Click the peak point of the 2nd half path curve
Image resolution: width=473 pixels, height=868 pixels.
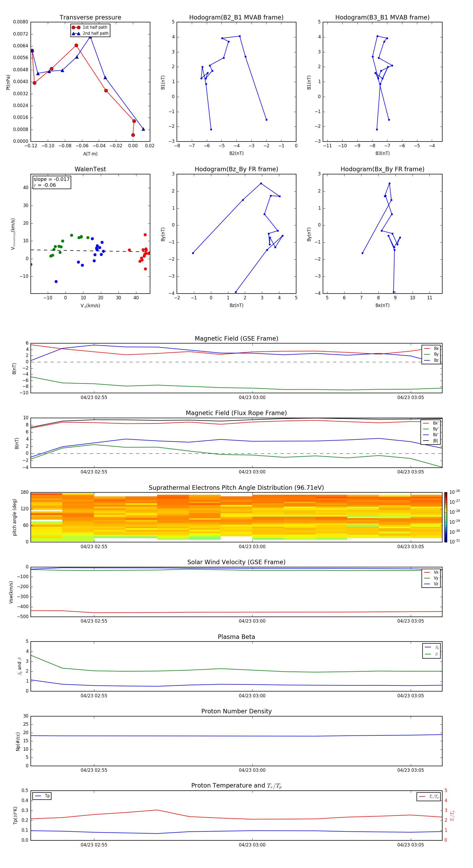pyautogui.click(x=90, y=37)
